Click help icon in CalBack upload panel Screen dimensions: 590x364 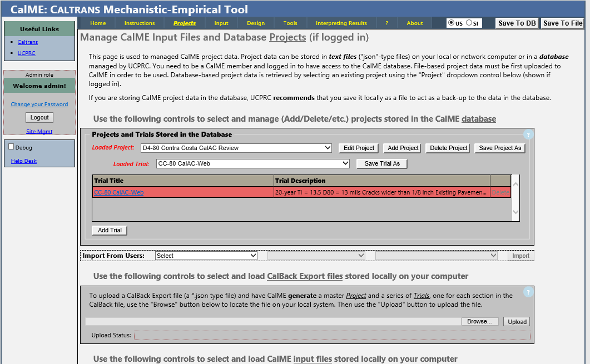(x=528, y=292)
